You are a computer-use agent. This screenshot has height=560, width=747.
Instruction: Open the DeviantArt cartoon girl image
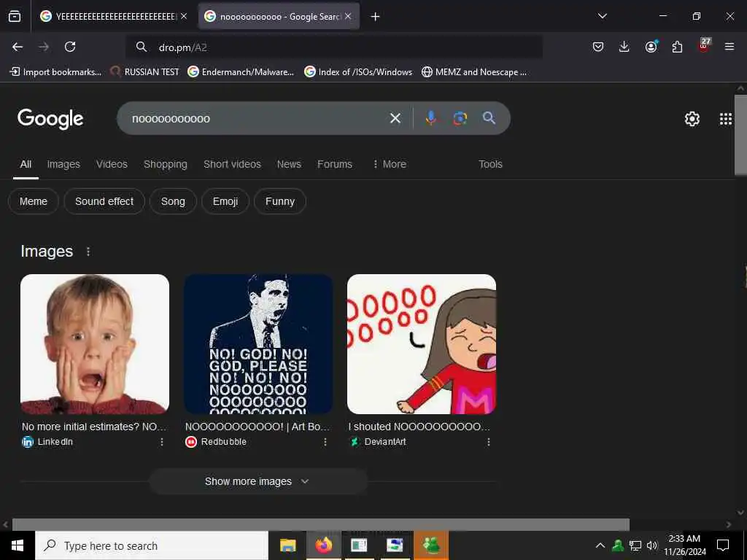(422, 344)
